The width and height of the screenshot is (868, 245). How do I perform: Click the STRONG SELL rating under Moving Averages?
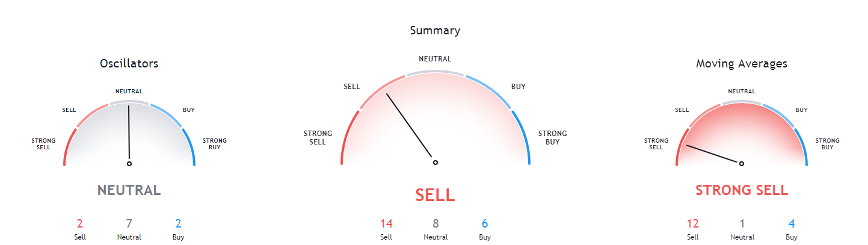pos(742,190)
